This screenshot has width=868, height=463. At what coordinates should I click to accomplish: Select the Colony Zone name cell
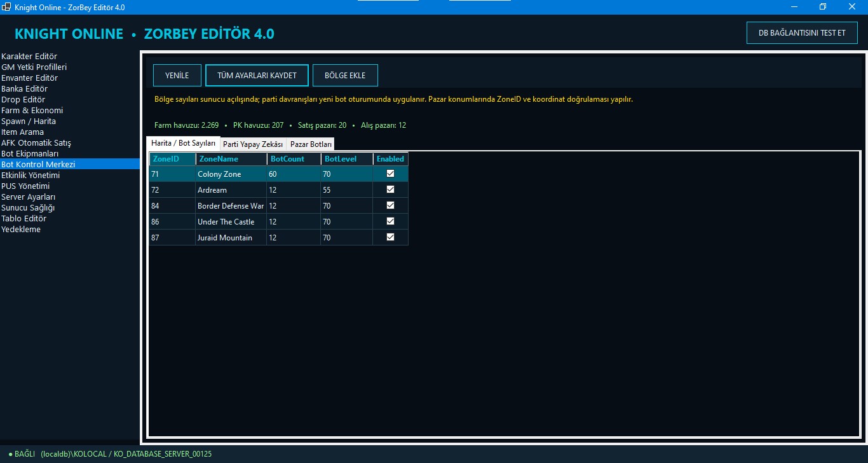point(231,174)
